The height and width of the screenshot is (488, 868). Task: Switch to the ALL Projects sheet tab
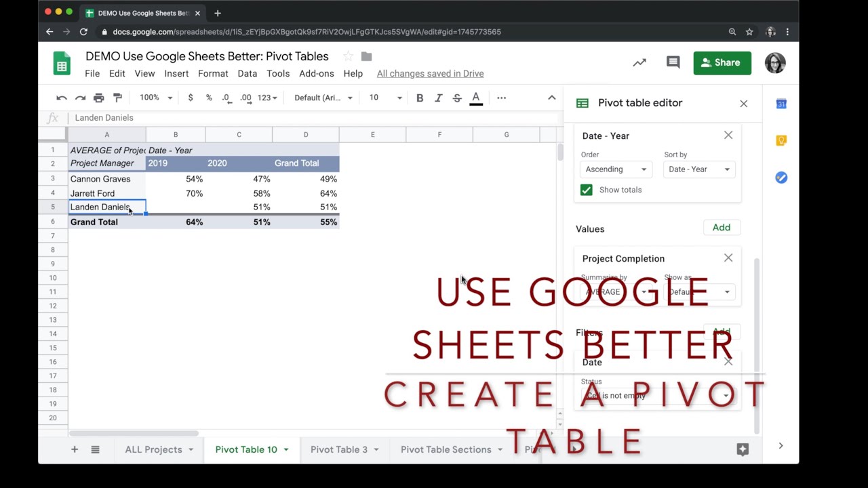coord(154,449)
